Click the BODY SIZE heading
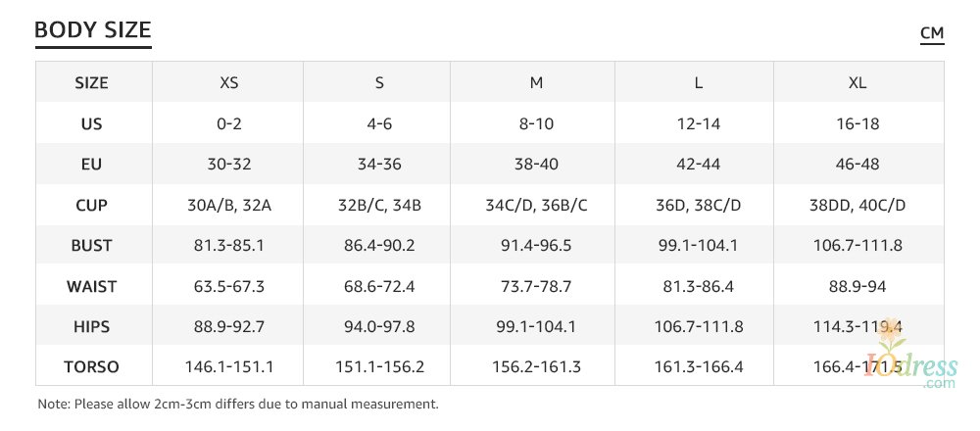This screenshot has width=980, height=431. pos(93,31)
